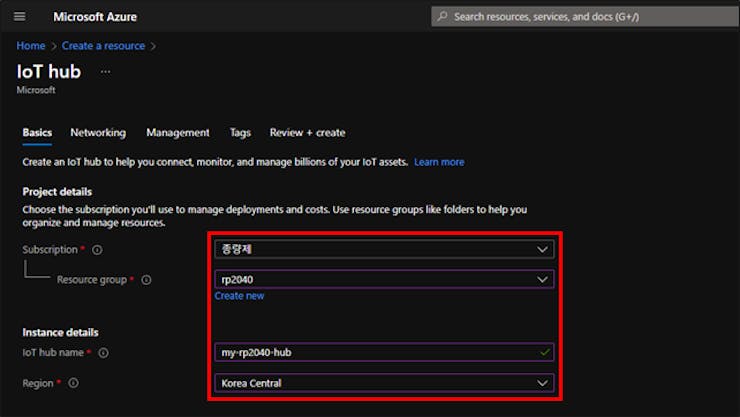Switch to the Management tab
The image size is (740, 417).
[x=178, y=133]
